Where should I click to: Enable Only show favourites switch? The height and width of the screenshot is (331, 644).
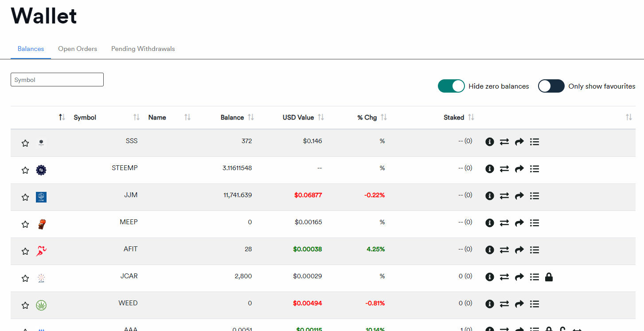point(551,86)
